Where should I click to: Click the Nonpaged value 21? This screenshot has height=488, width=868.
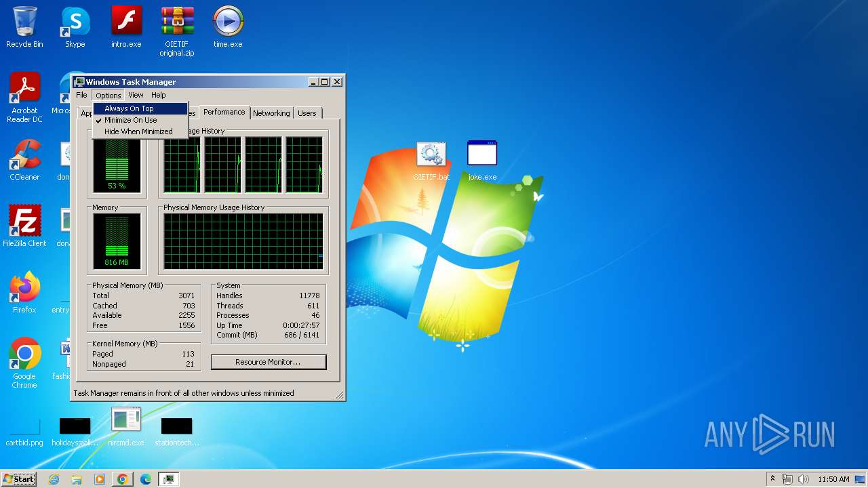click(x=190, y=364)
